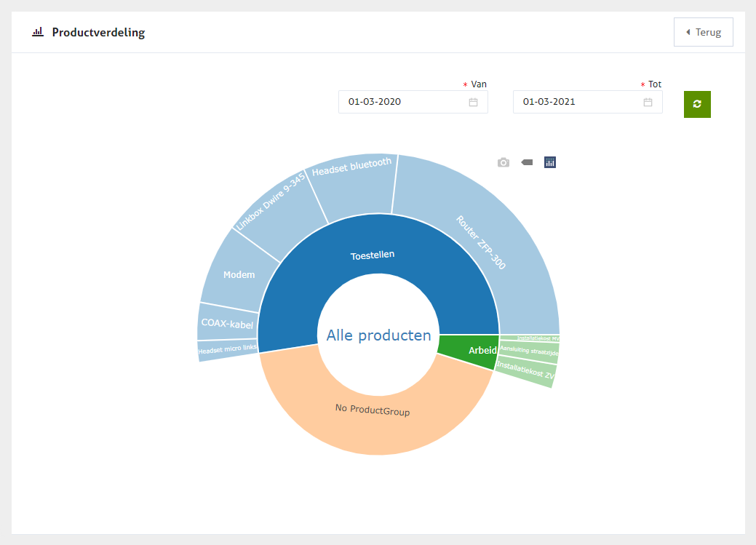
Task: Open the calendar icon in the Van field
Action: pyautogui.click(x=473, y=102)
